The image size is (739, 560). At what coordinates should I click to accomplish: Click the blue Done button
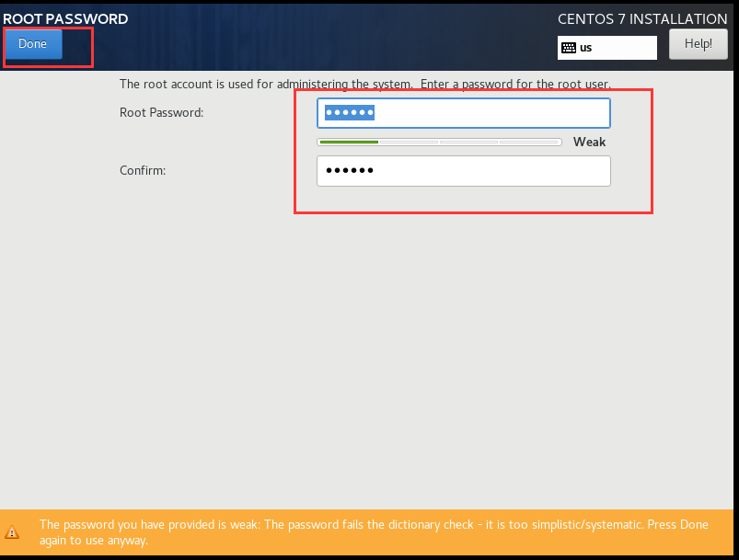tap(33, 44)
